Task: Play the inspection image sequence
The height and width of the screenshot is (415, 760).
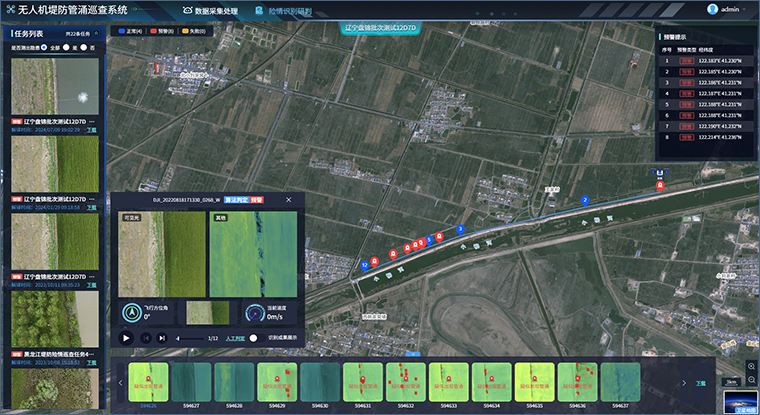Action: [x=127, y=338]
